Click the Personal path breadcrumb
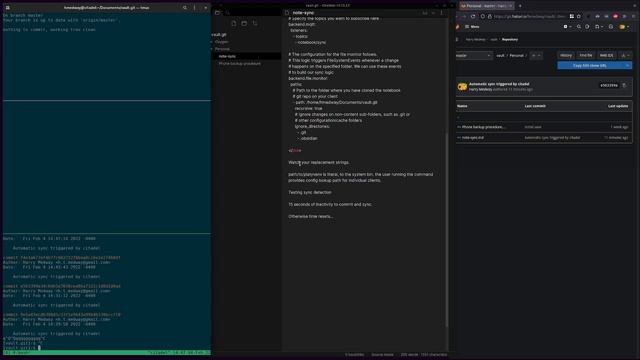Image resolution: width=640 pixels, height=360 pixels. 516,56
